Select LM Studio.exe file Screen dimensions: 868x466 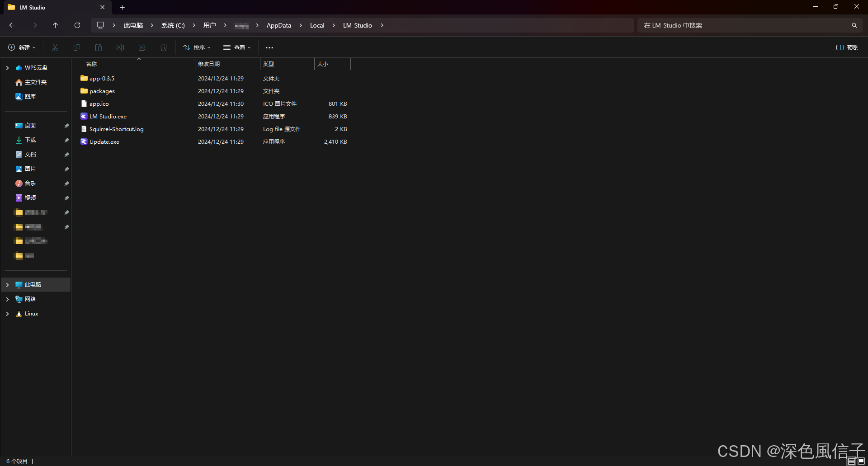coord(108,116)
